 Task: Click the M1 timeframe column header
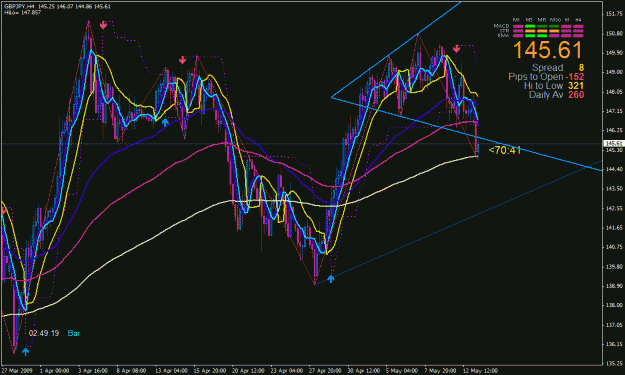click(516, 20)
